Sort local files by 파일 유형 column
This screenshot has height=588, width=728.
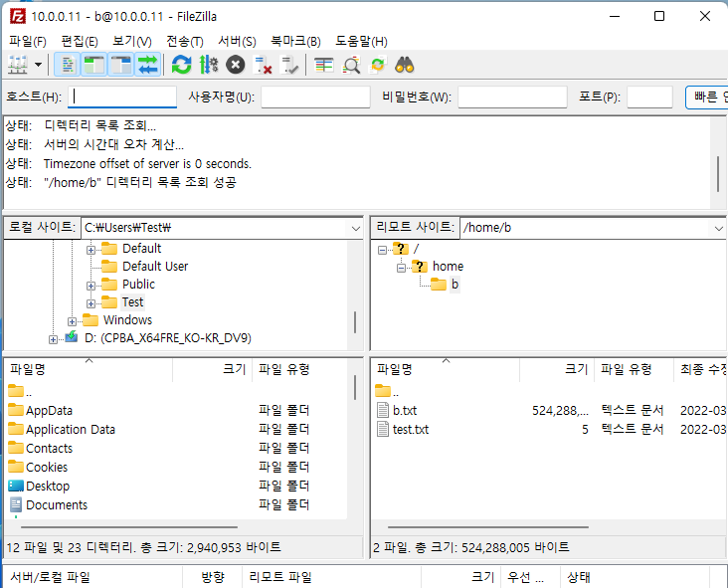pos(299,370)
